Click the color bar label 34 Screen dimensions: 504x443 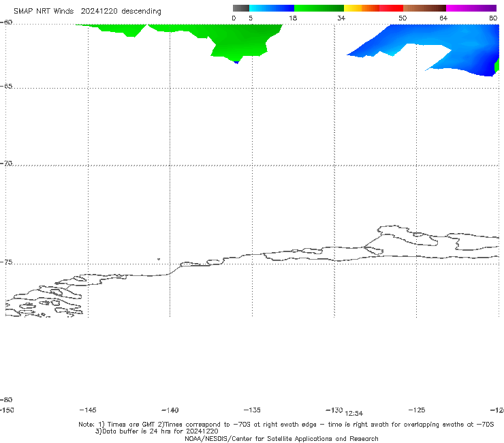pyautogui.click(x=341, y=18)
